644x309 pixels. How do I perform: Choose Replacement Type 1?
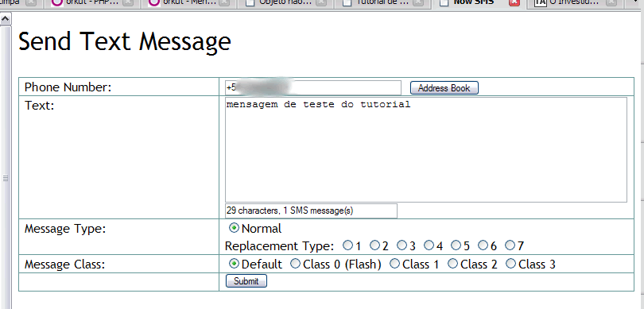click(x=348, y=245)
